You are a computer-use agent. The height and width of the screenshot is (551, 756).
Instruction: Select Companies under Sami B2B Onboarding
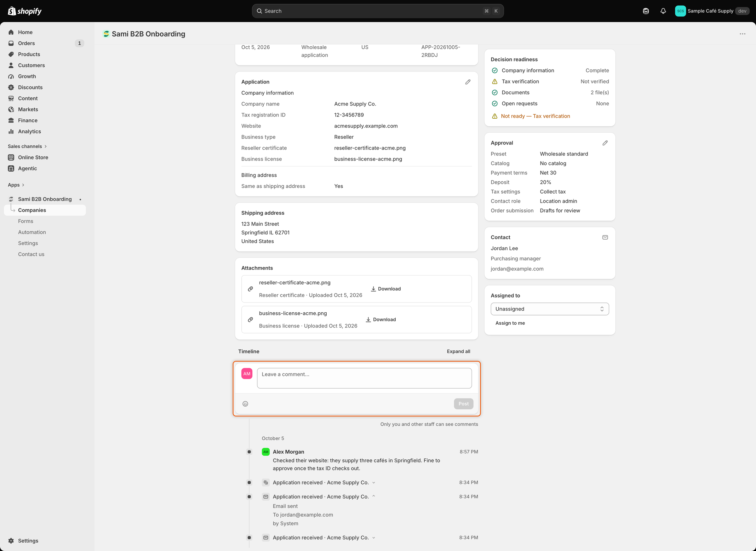[45, 210]
